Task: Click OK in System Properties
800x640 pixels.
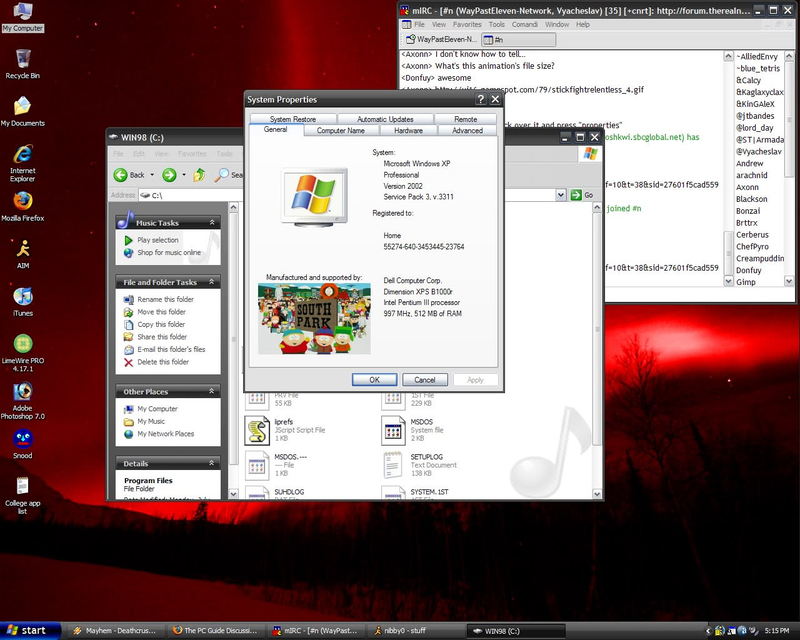Action: click(x=374, y=380)
